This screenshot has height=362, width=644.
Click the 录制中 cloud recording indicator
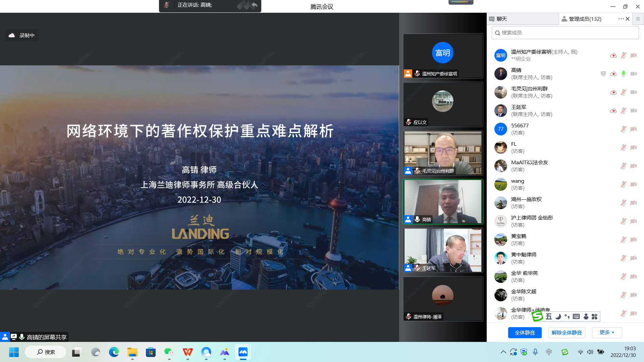(22, 35)
